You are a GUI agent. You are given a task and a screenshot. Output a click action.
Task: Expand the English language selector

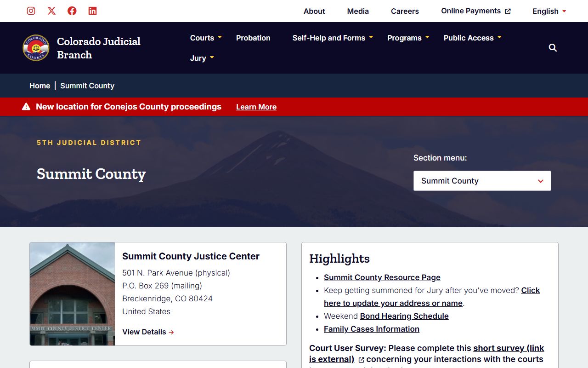[x=549, y=11]
